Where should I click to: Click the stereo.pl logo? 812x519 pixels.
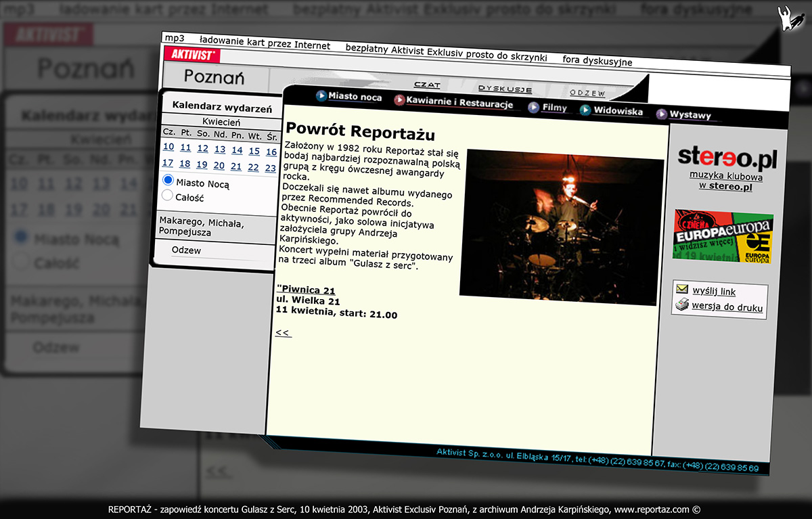tap(727, 158)
